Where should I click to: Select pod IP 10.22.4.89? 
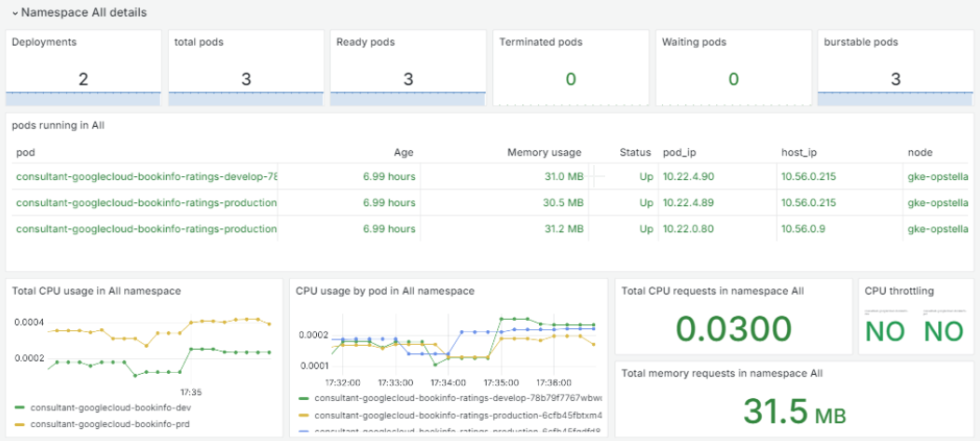[x=688, y=203]
